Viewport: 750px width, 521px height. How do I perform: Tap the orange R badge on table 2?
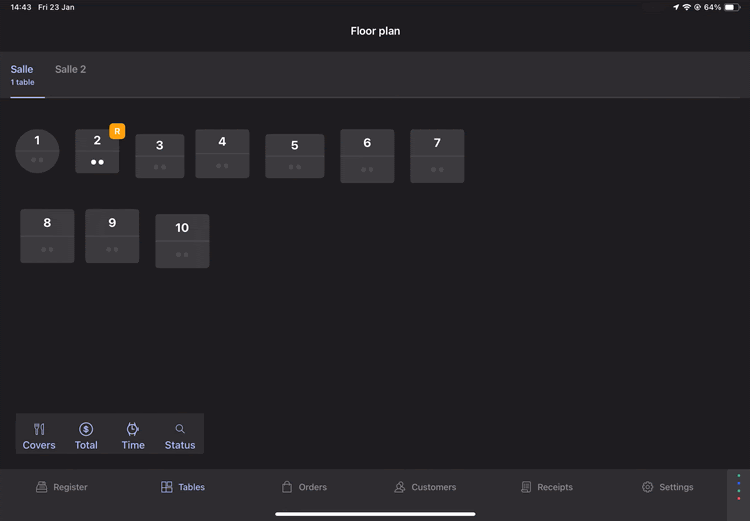tap(117, 131)
